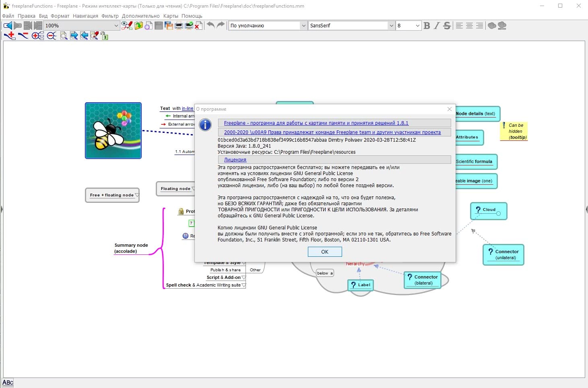This screenshot has height=388, width=588.
Task: Click the find previous (left blue arrow) icon
Action: (x=84, y=36)
